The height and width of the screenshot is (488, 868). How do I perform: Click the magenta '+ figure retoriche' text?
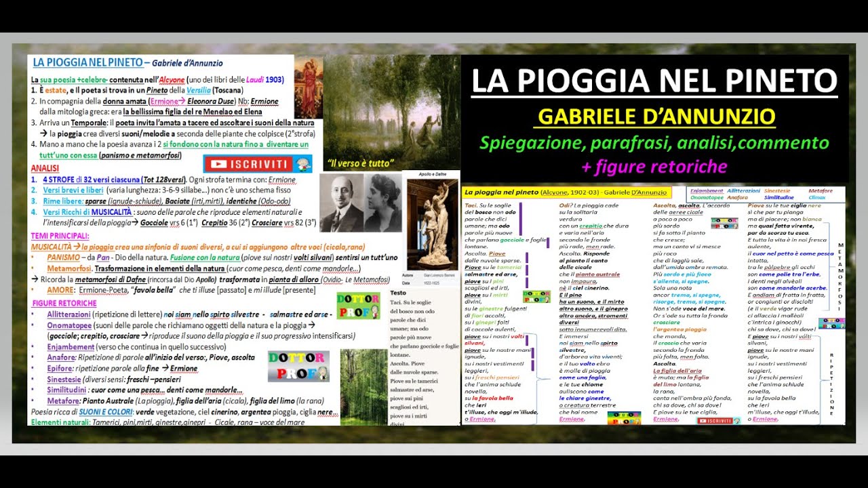click(x=654, y=167)
